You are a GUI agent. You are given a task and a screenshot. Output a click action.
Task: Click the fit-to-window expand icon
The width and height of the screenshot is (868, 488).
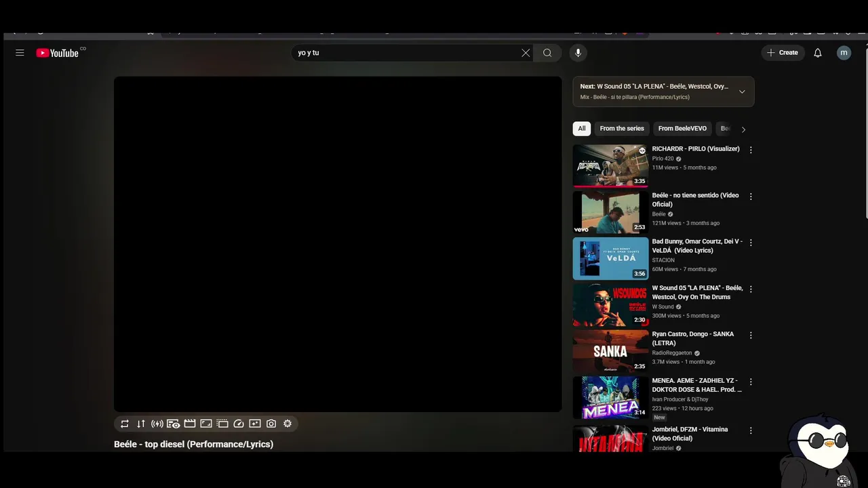click(206, 424)
